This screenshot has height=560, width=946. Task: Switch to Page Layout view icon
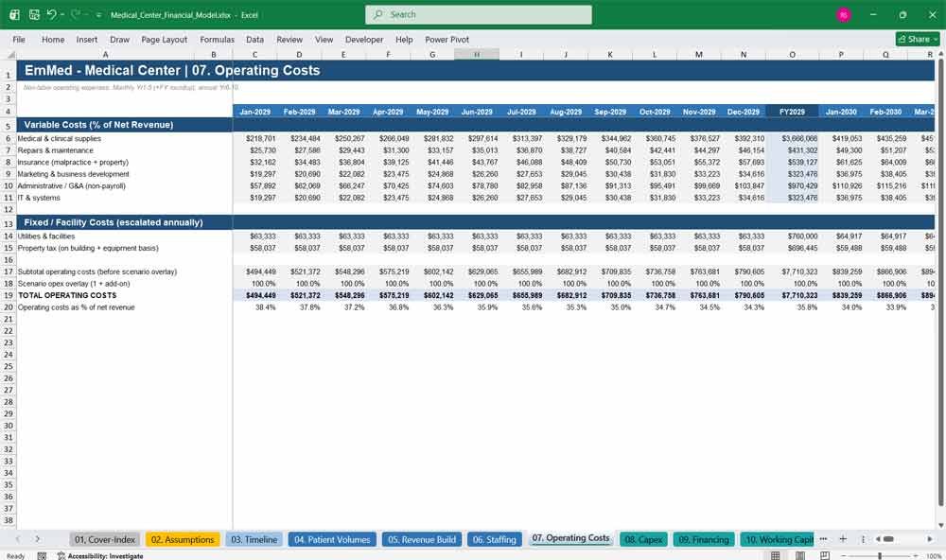(800, 556)
